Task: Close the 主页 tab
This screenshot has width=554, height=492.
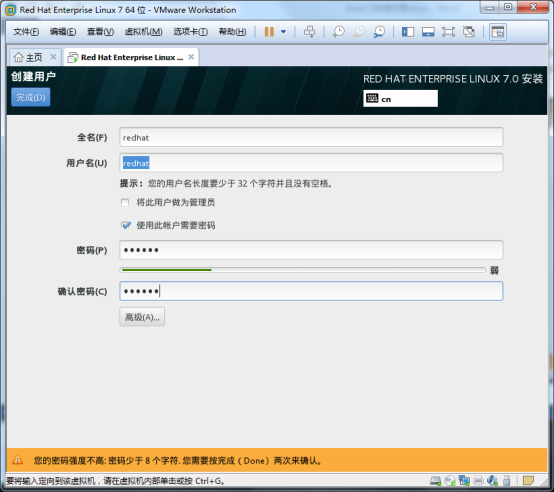Action: (53, 57)
